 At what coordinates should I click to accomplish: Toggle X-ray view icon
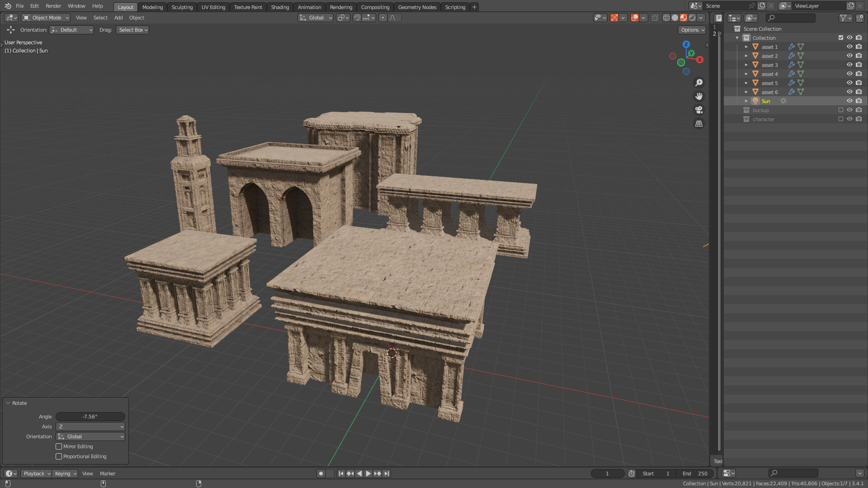click(654, 18)
